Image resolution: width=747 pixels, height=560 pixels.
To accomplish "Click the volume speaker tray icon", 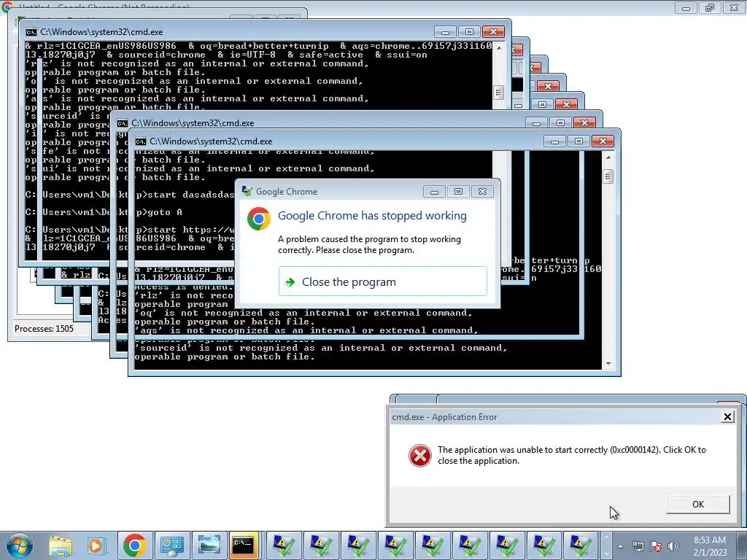I will [x=673, y=546].
